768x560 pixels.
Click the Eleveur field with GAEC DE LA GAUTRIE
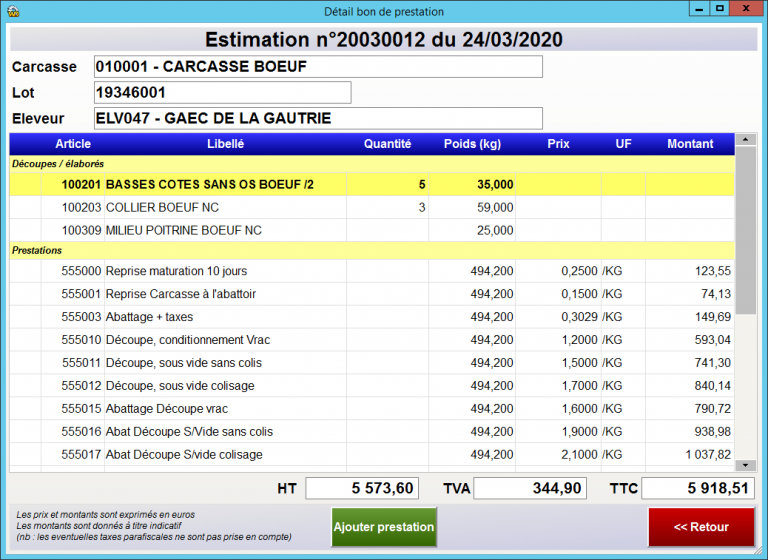(318, 119)
